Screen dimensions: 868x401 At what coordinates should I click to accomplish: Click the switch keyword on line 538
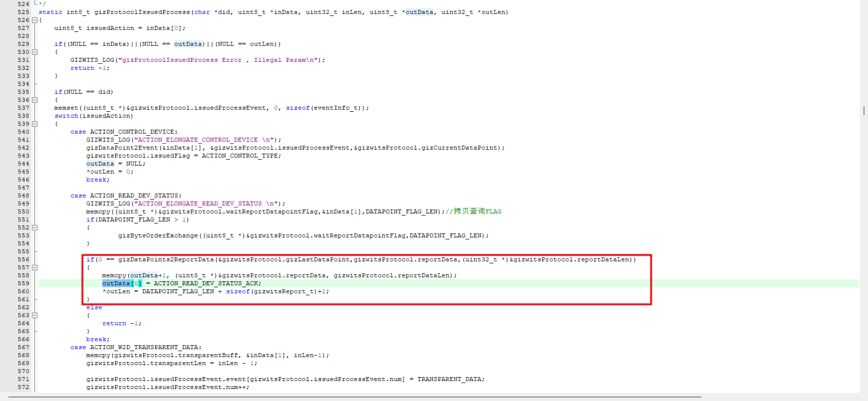66,116
